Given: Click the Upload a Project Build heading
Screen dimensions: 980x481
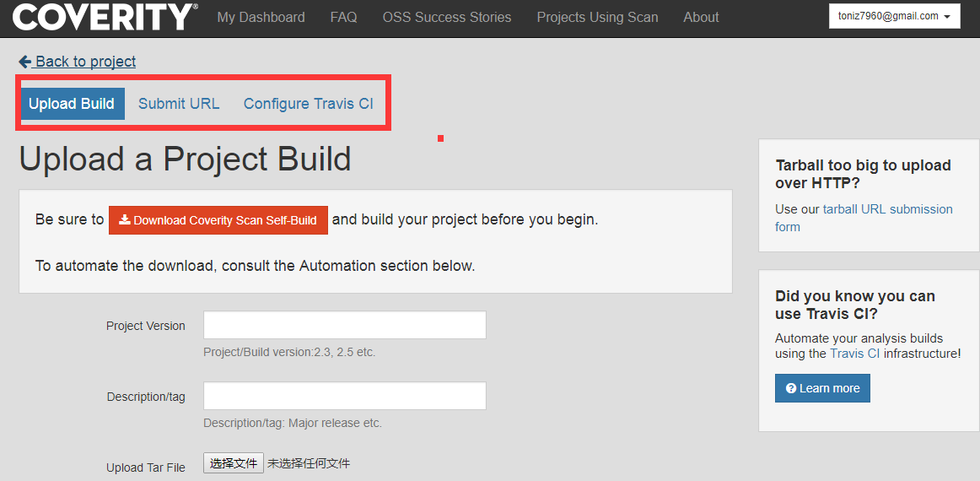Looking at the screenshot, I should (x=185, y=159).
